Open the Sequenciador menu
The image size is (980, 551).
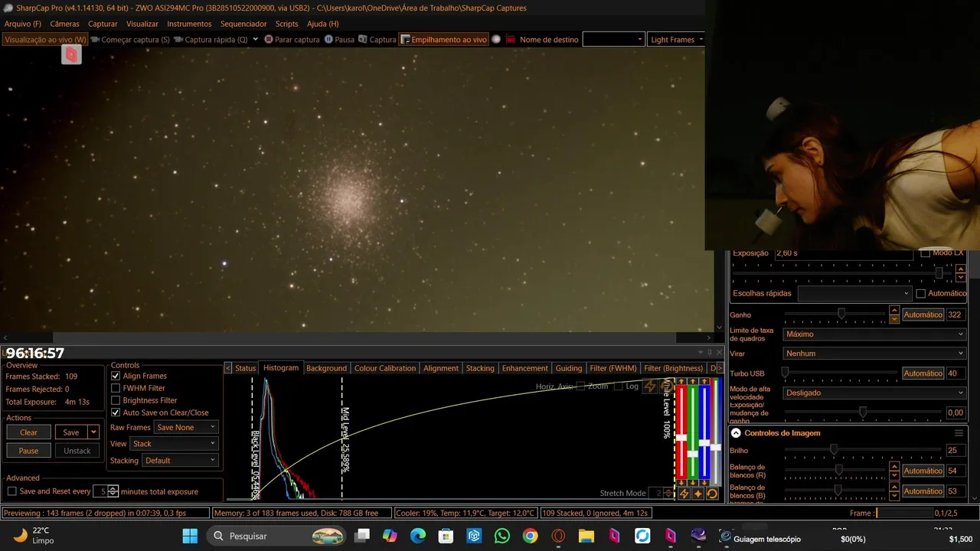pos(243,24)
